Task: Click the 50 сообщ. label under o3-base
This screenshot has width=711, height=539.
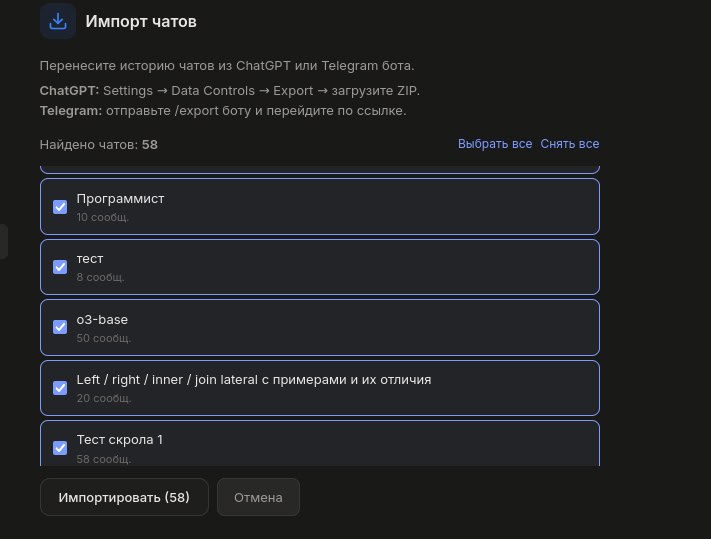Action: 103,338
